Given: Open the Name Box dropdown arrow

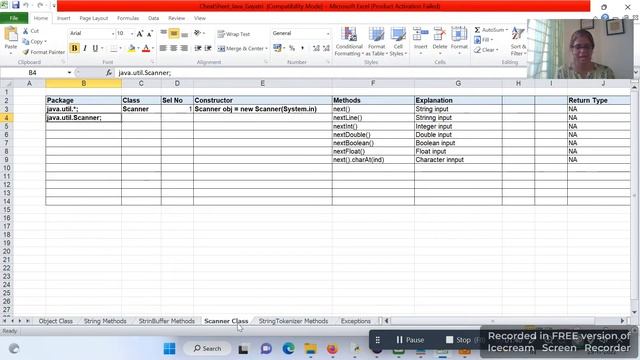Looking at the screenshot, I should pyautogui.click(x=69, y=73).
